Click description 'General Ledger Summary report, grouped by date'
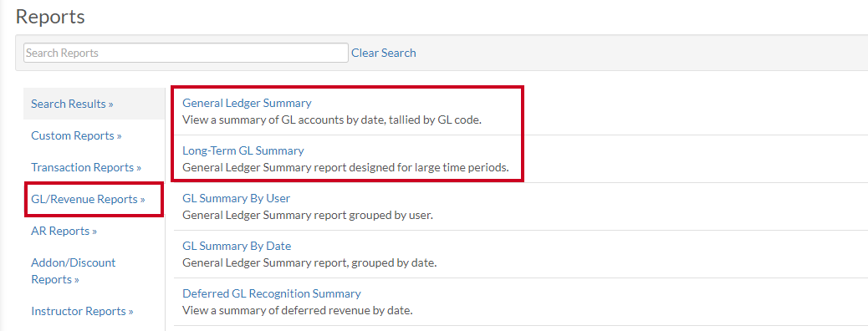This screenshot has height=331, width=868. click(x=309, y=262)
